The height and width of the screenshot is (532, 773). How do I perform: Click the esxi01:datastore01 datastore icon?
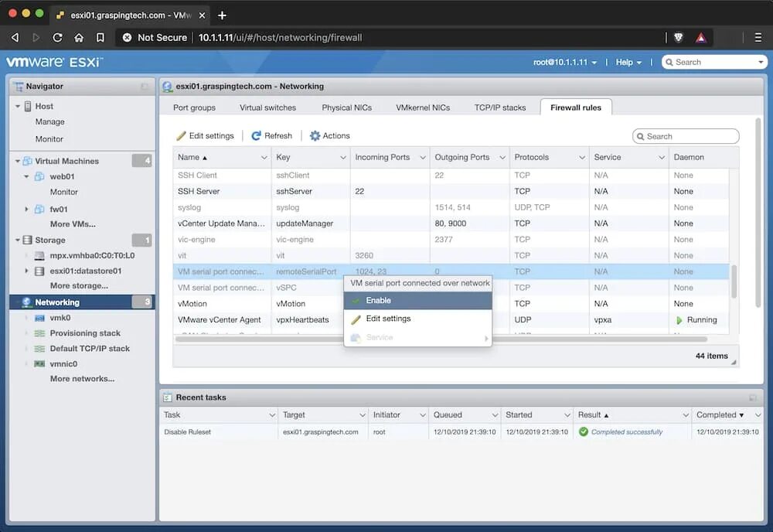coord(39,271)
